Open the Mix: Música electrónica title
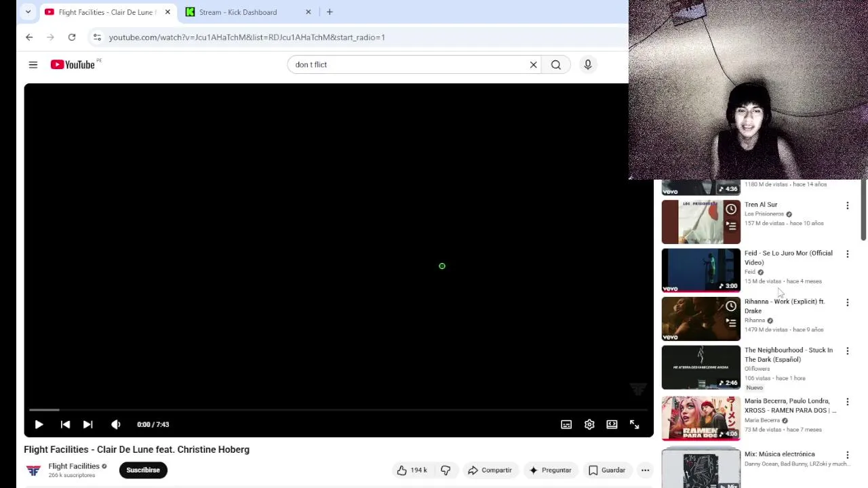Image resolution: width=868 pixels, height=488 pixels. [780, 454]
